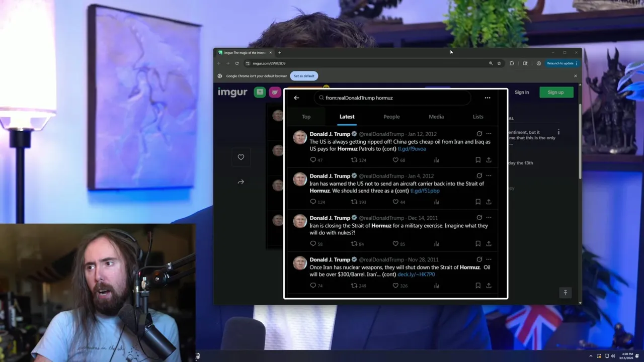Open the tl.gd/f9uvoa link in tweet
Viewport: 644px width, 362px height.
(412, 149)
